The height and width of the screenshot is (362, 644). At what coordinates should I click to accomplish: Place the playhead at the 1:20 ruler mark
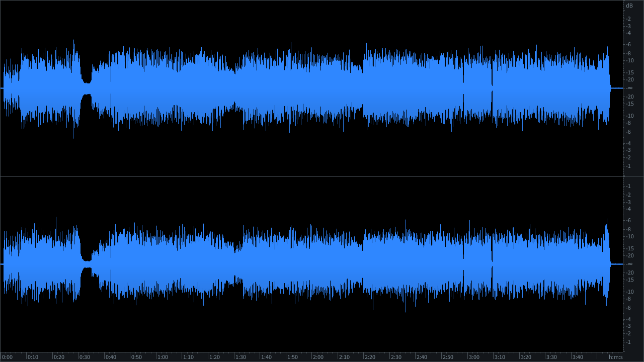[214, 357]
